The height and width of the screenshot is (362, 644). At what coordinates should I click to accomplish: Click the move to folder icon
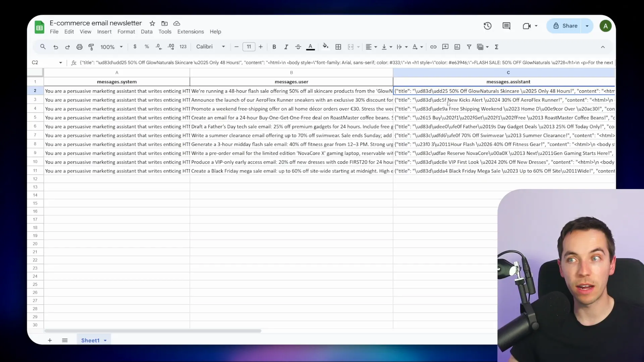pos(164,23)
